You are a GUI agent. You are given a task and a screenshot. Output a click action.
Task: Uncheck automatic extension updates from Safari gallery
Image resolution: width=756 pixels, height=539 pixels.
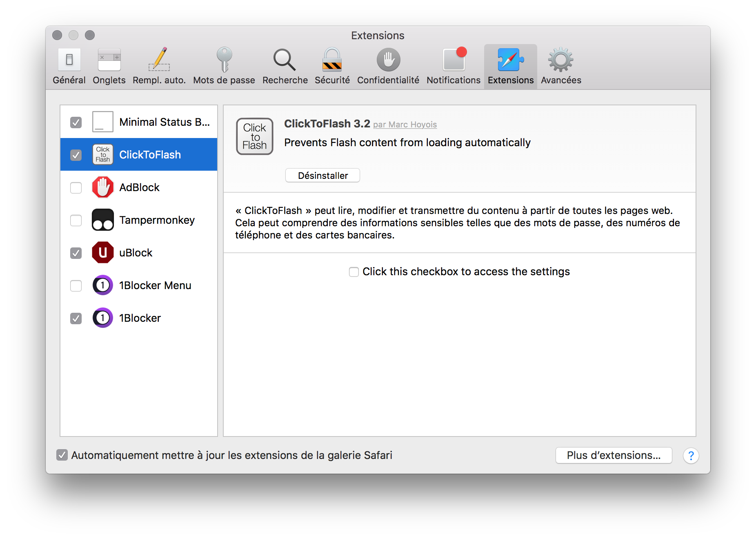62,455
